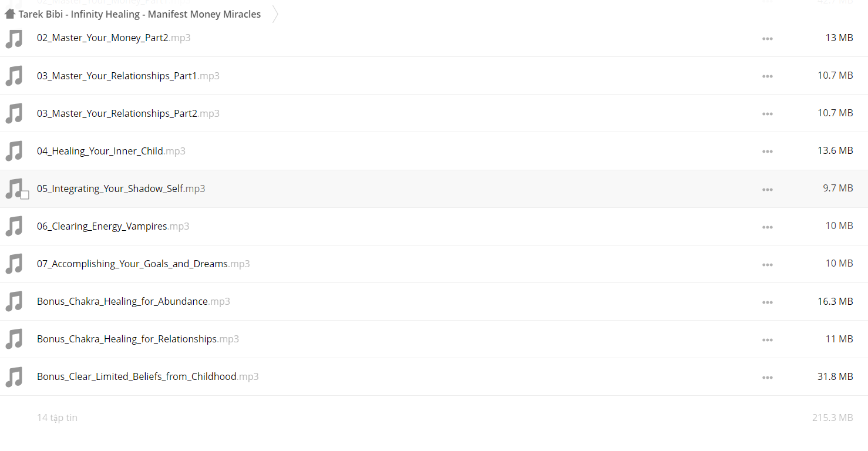Open file 06_Clearing_Energy_Vampires.mp3

click(x=113, y=226)
